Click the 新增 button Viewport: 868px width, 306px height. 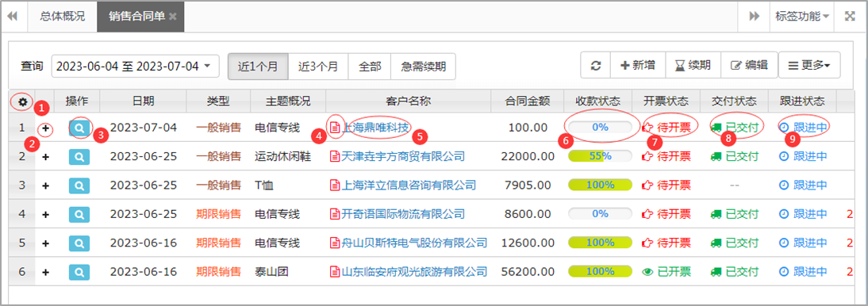[x=638, y=65]
